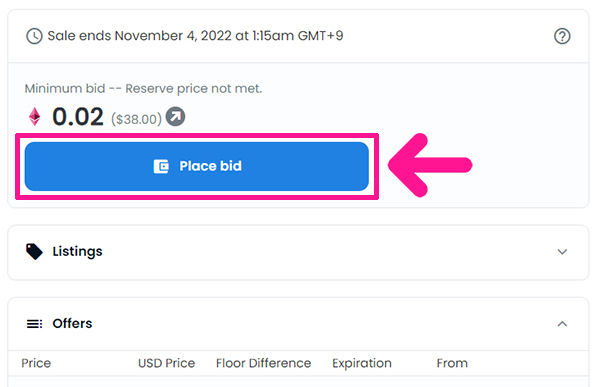Expand the Listings section chevron
The image size is (600, 387).
coord(562,252)
